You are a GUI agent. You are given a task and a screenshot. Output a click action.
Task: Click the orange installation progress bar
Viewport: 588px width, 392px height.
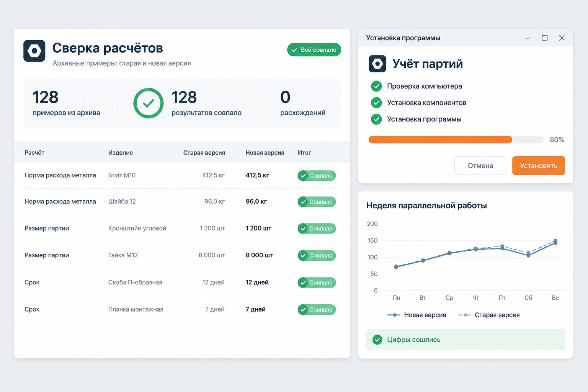[x=440, y=140]
